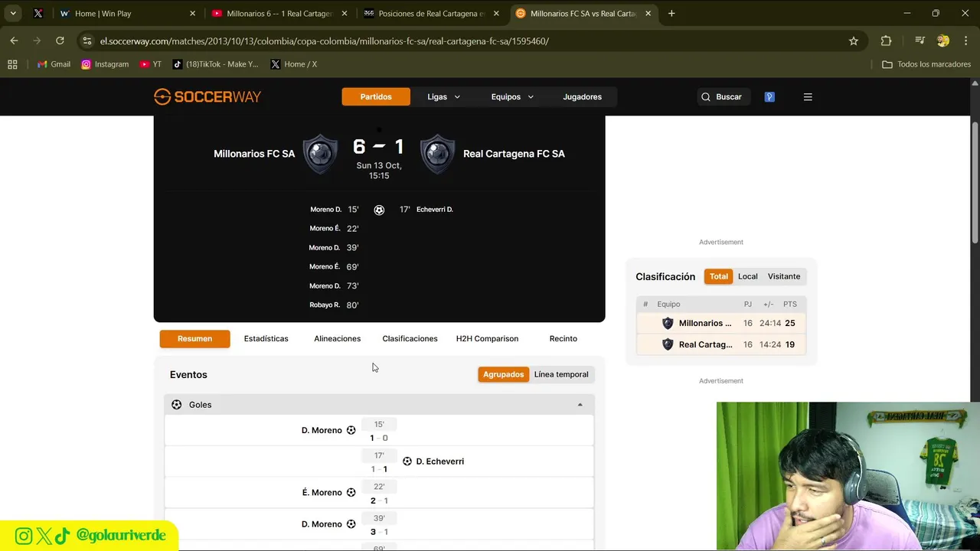Image resolution: width=980 pixels, height=551 pixels.
Task: Click scorer Robayo R. 80' in scoreboard
Action: pyautogui.click(x=335, y=305)
